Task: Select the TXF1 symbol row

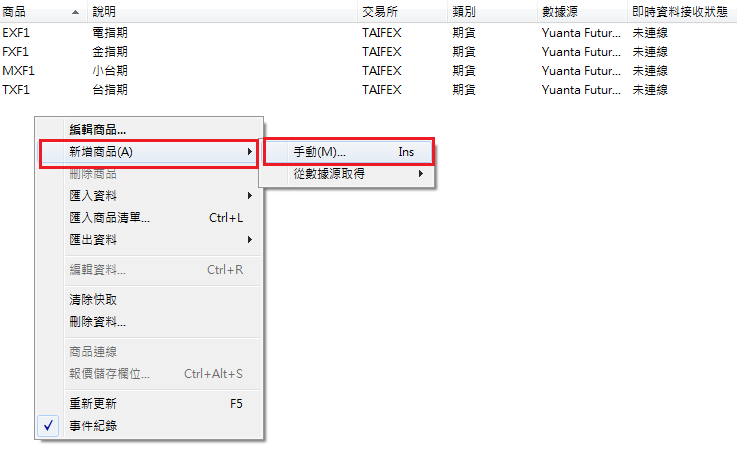Action: [368, 90]
